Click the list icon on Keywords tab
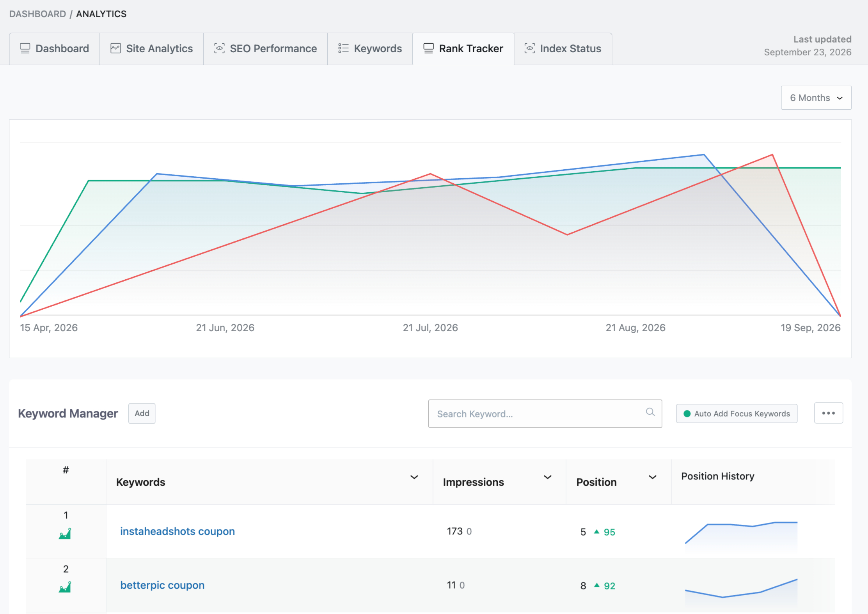Screen dimensions: 868x614 click(343, 48)
